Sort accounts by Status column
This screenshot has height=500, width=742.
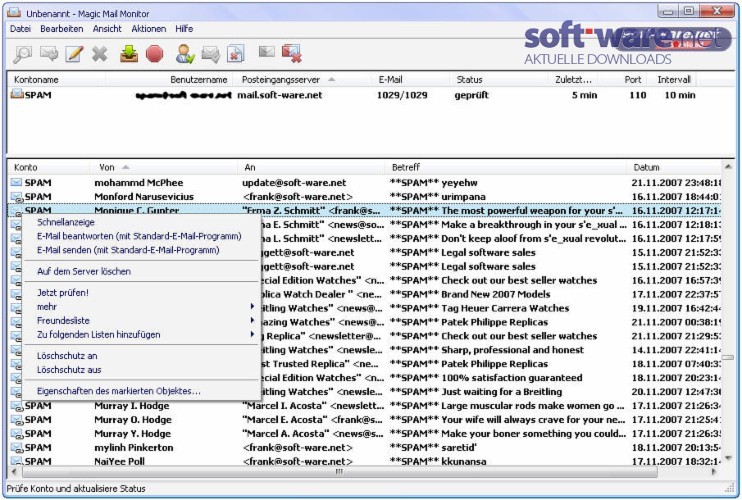[499, 79]
